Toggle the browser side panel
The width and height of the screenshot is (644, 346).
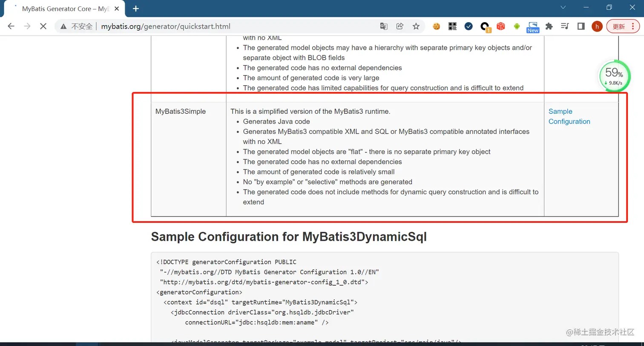(581, 26)
